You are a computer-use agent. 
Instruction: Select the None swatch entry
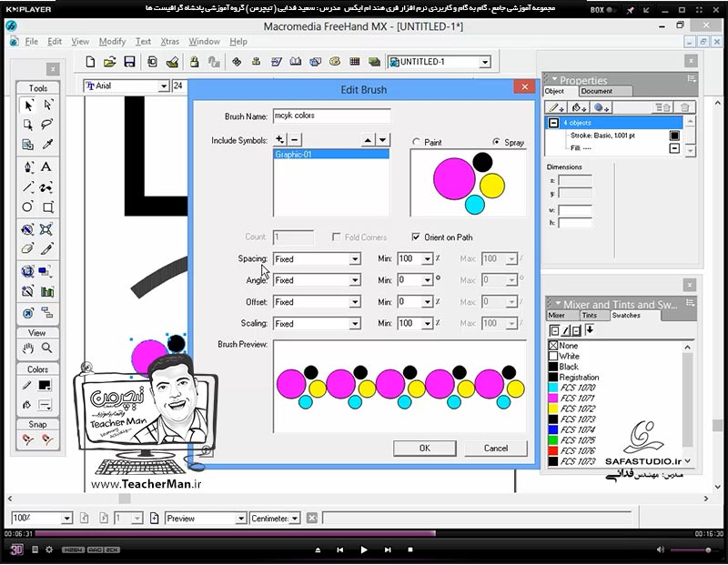point(563,346)
